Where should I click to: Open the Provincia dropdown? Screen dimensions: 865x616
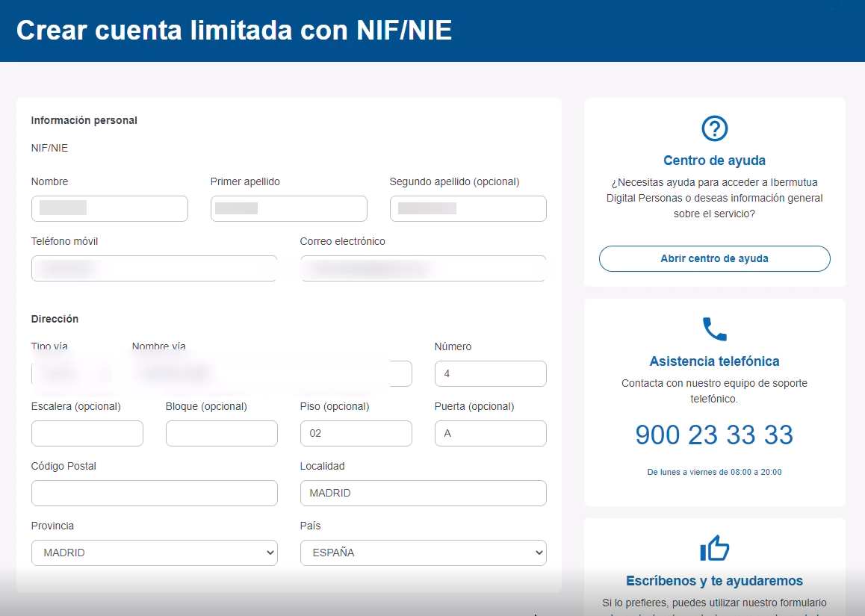[x=154, y=553]
